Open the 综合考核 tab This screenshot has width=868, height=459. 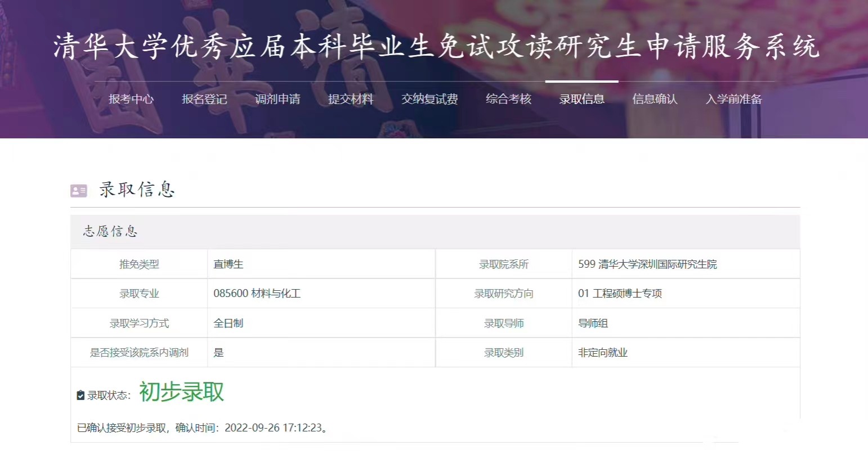tap(508, 99)
